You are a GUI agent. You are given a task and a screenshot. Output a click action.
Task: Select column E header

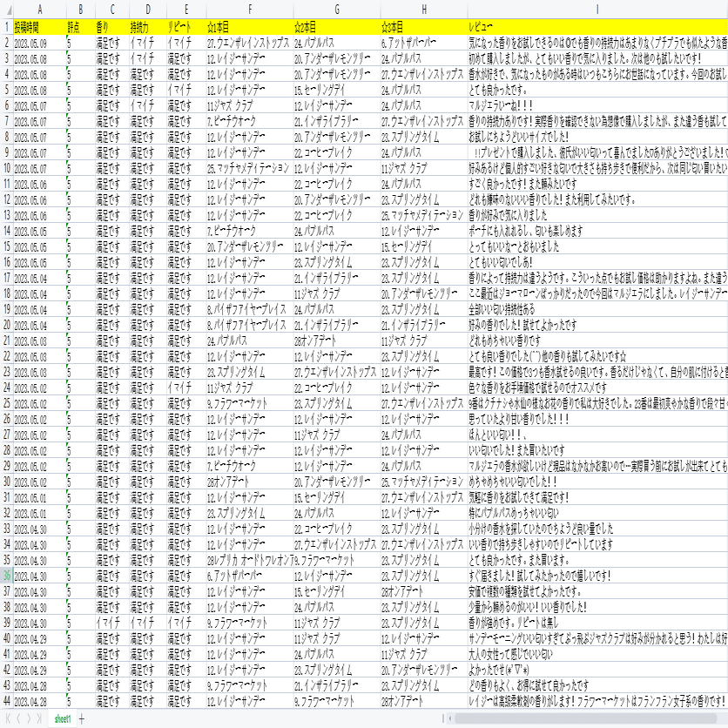coord(186,10)
